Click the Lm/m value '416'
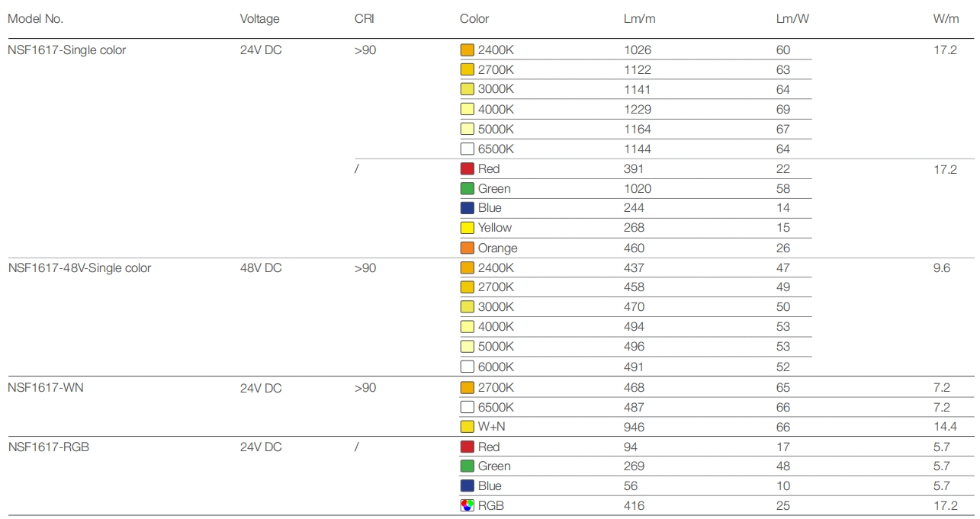This screenshot has height=519, width=980. tap(634, 506)
